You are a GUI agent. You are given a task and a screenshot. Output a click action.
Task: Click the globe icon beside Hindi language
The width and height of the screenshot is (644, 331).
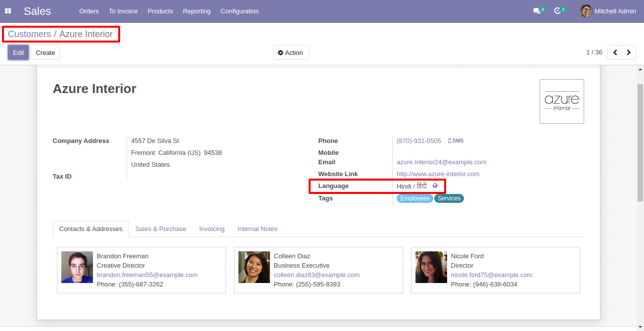tap(435, 186)
